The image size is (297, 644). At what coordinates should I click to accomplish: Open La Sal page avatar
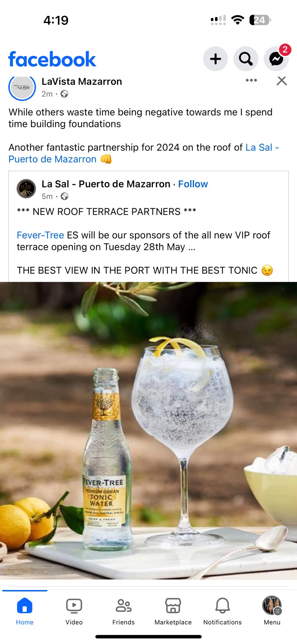[26, 189]
